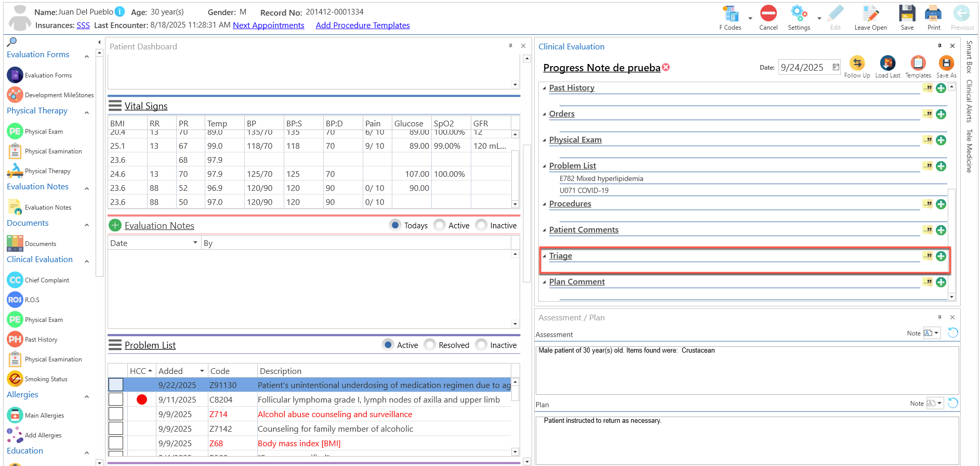Check the box for code Z91130 row
The height and width of the screenshot is (466, 980).
point(116,385)
